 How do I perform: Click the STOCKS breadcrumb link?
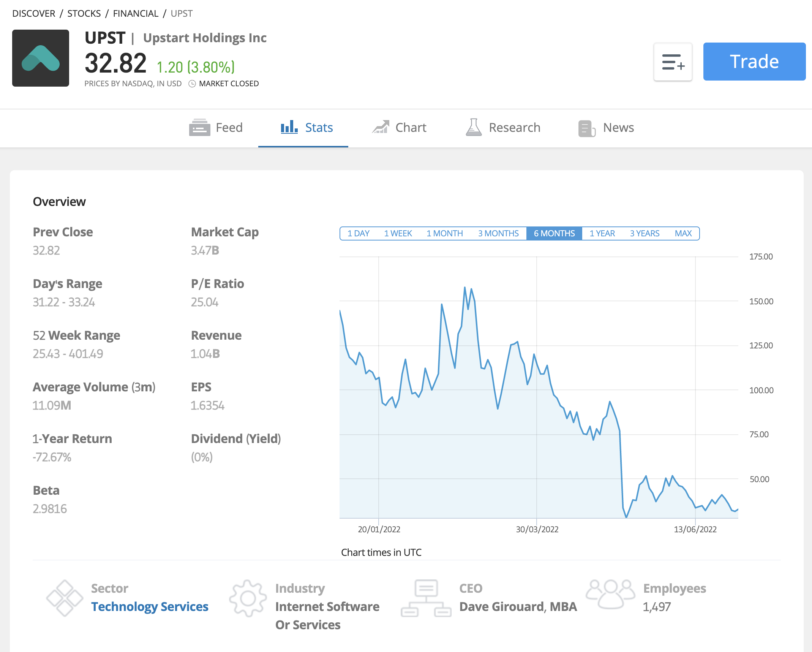click(84, 14)
